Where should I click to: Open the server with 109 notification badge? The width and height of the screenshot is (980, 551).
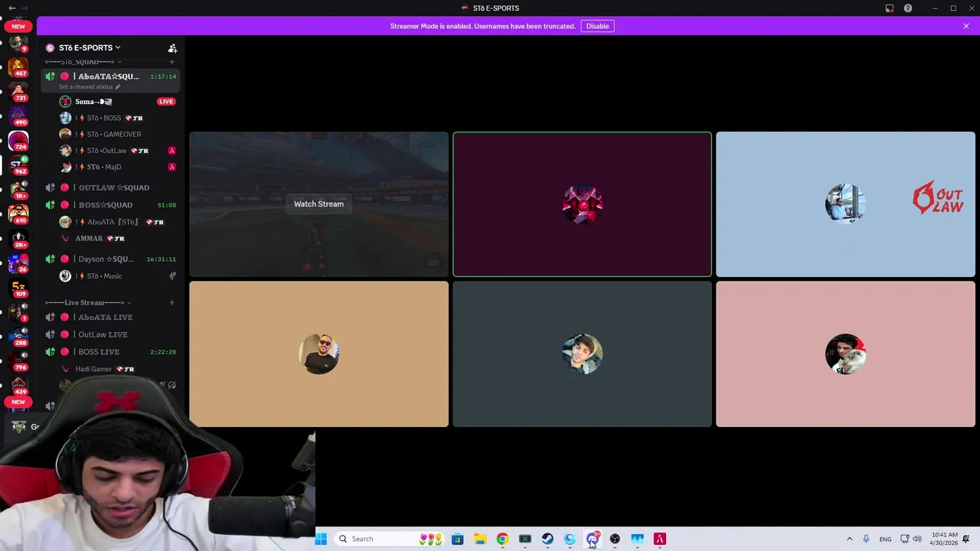click(x=18, y=287)
